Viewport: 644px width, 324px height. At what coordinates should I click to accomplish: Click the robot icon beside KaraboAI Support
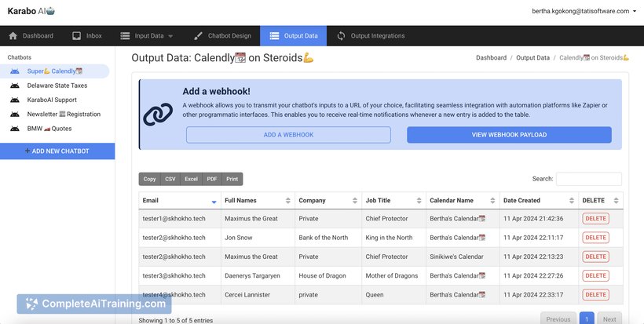[15, 100]
